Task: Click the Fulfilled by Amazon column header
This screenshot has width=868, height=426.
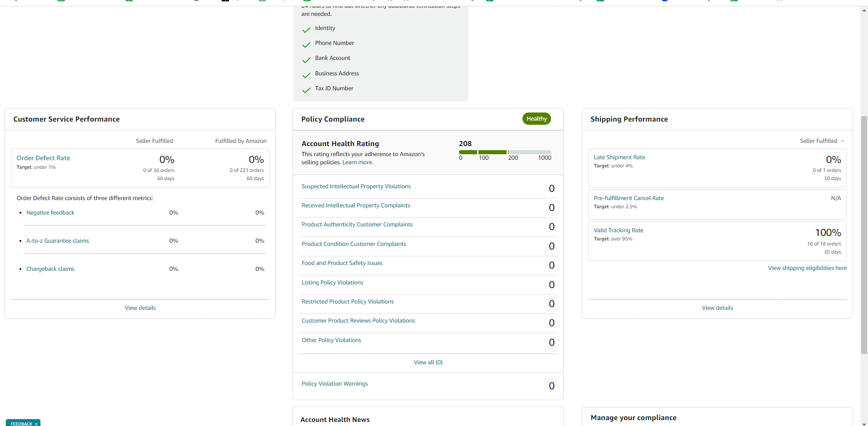Action: 241,141
